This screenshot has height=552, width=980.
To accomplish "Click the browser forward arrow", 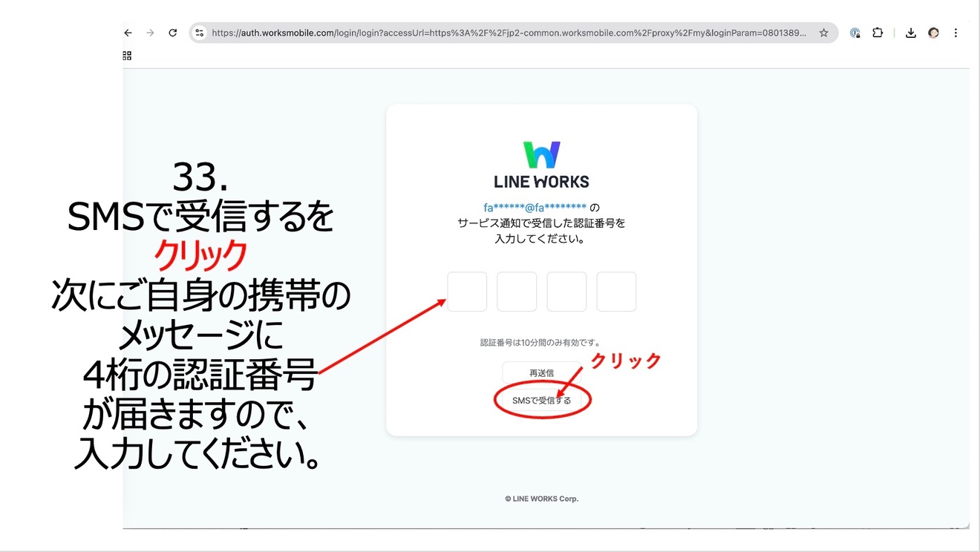I will click(x=150, y=33).
